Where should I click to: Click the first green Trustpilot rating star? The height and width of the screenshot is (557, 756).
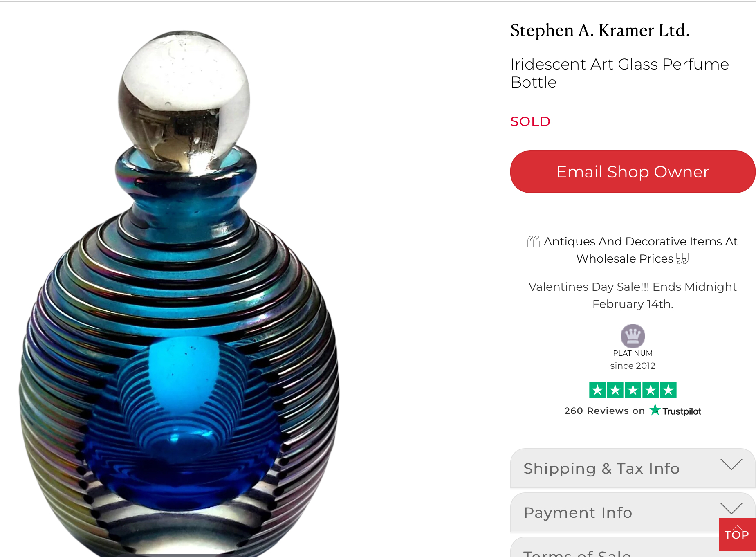[597, 390]
